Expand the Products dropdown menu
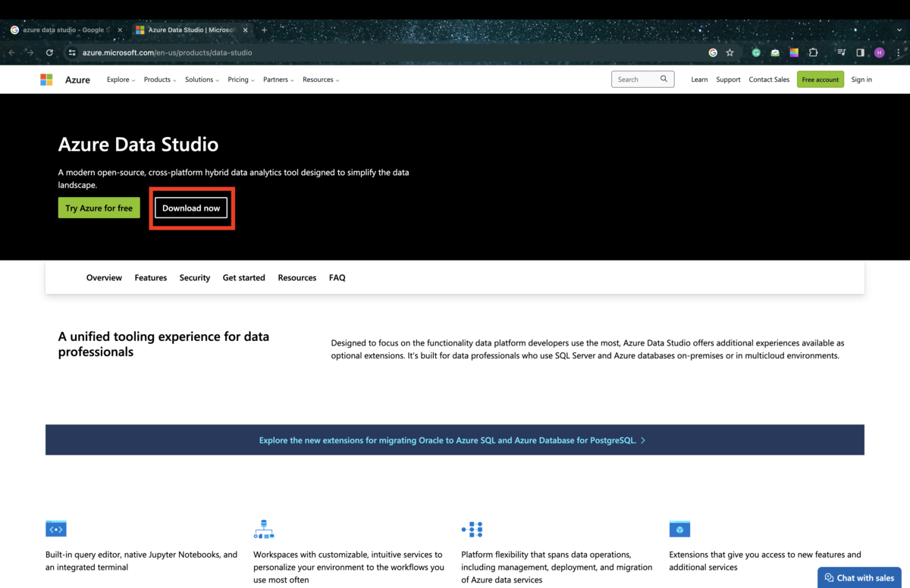910x588 pixels. (x=159, y=79)
